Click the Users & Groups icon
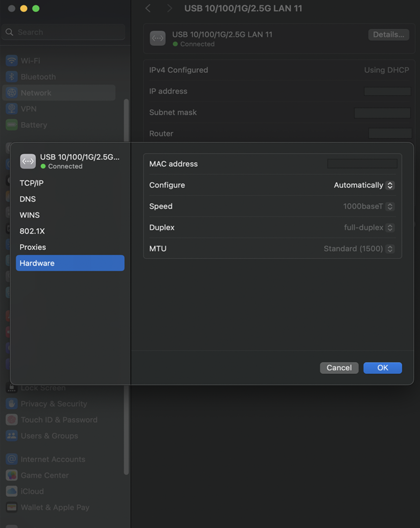This screenshot has width=420, height=528. click(11, 436)
